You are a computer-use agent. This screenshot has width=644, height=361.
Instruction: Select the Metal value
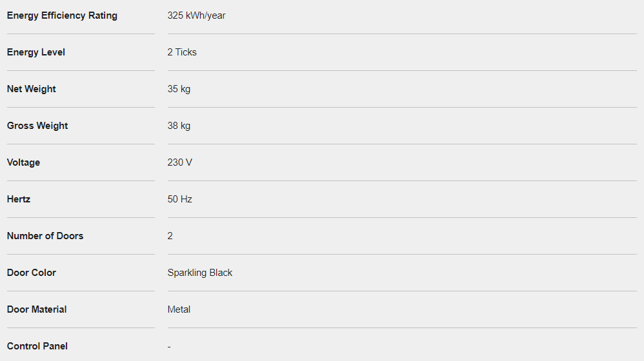click(179, 309)
